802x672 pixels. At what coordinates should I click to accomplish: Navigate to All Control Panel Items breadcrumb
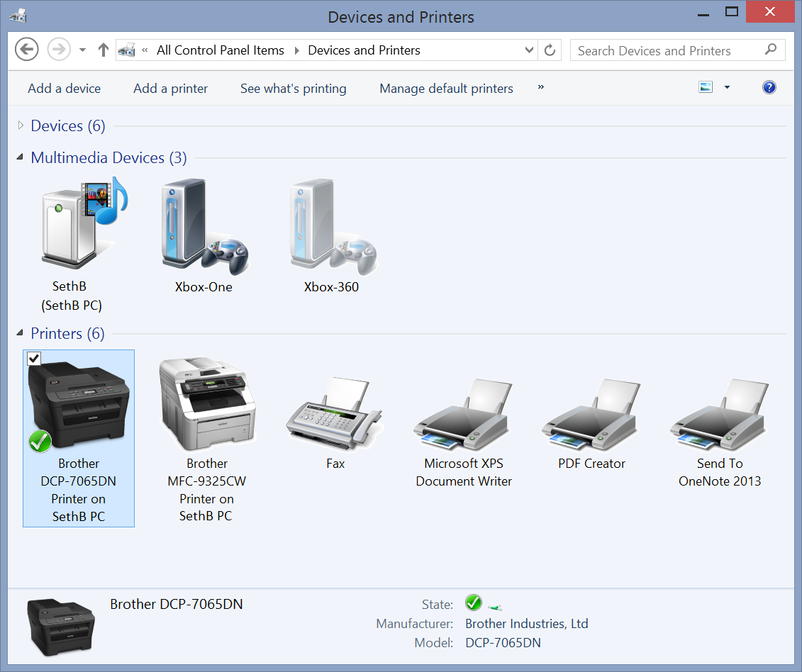coord(221,50)
